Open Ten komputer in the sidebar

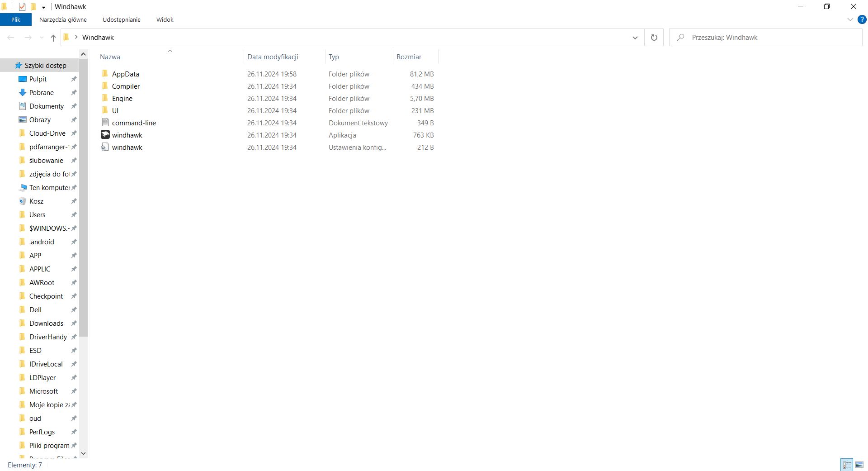(49, 187)
